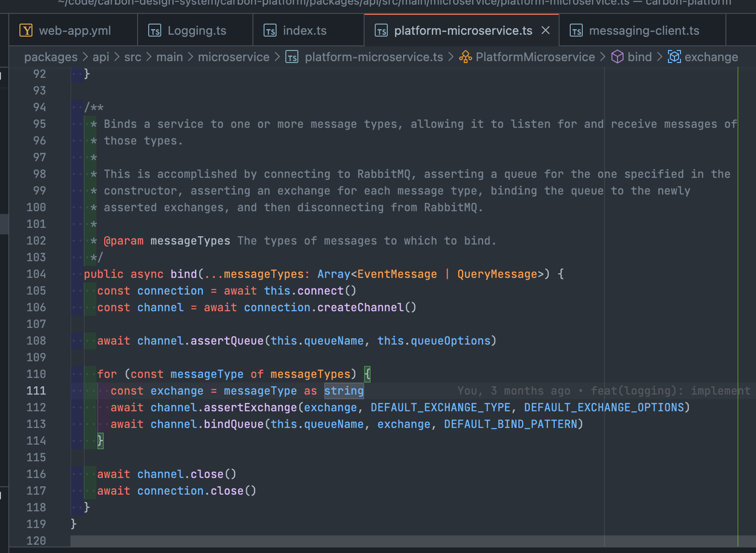
Task: Click 'connection.close()' on line 117
Action: (x=197, y=491)
